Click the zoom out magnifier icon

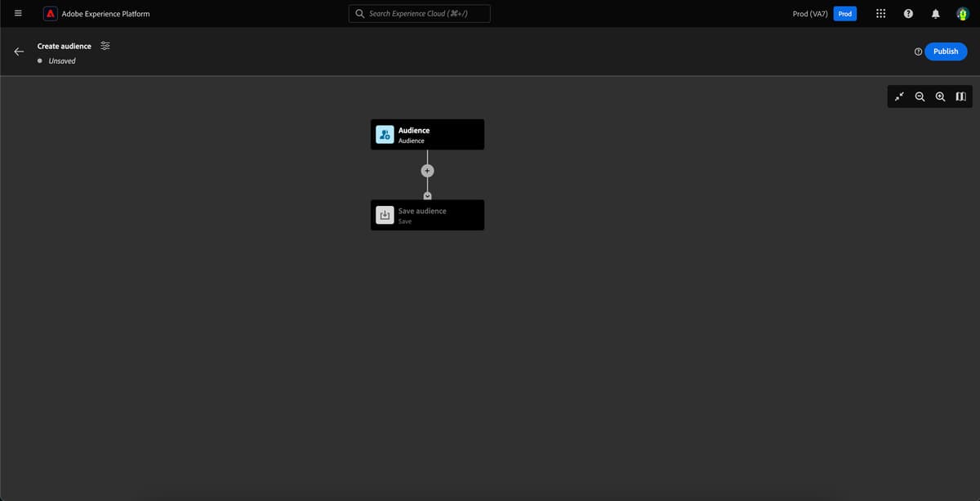920,96
